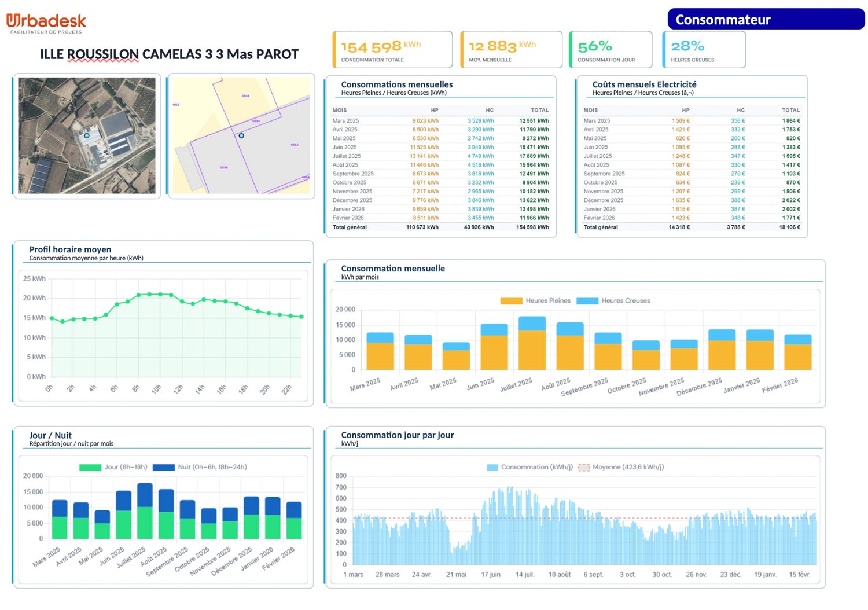Viewport: 868px width, 610px height.
Task: Select the 4 749 kWh HC cell
Action: 481,156
